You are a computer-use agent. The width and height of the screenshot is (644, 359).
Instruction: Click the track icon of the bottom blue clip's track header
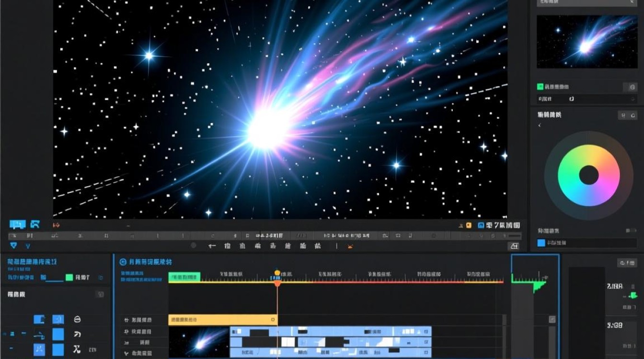pos(126,354)
